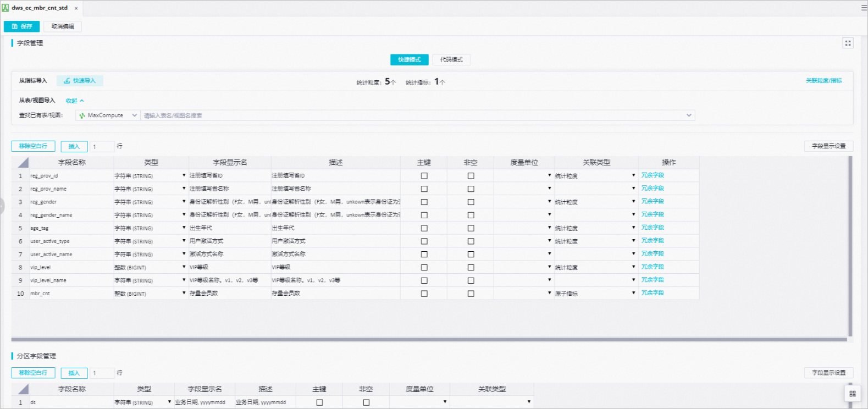Click 插入 button in field management
The image size is (868, 409).
74,146
